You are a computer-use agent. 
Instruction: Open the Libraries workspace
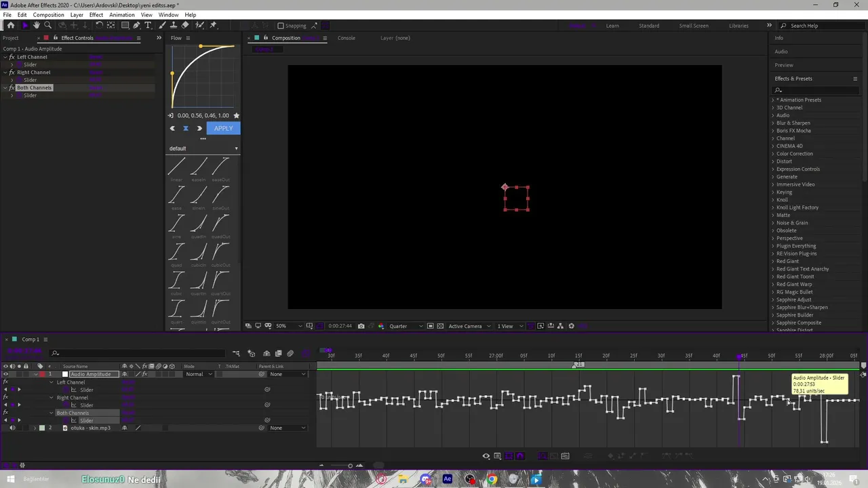pyautogui.click(x=738, y=26)
